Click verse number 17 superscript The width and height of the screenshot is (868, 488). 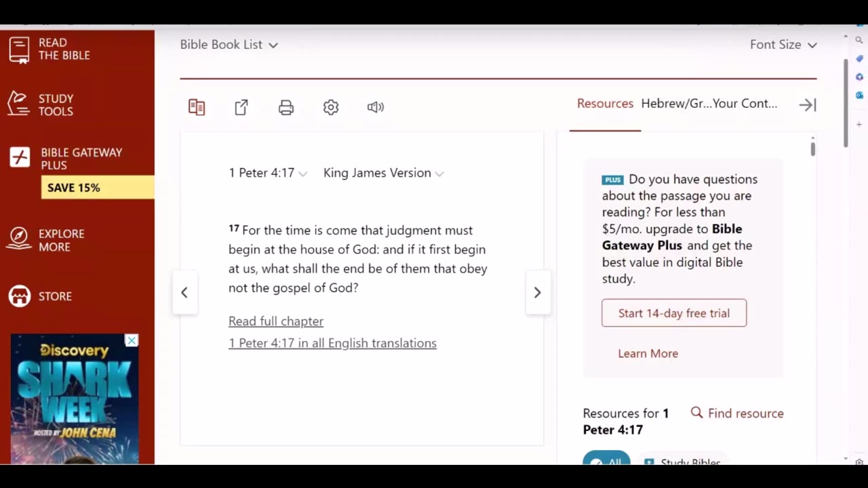coord(234,228)
